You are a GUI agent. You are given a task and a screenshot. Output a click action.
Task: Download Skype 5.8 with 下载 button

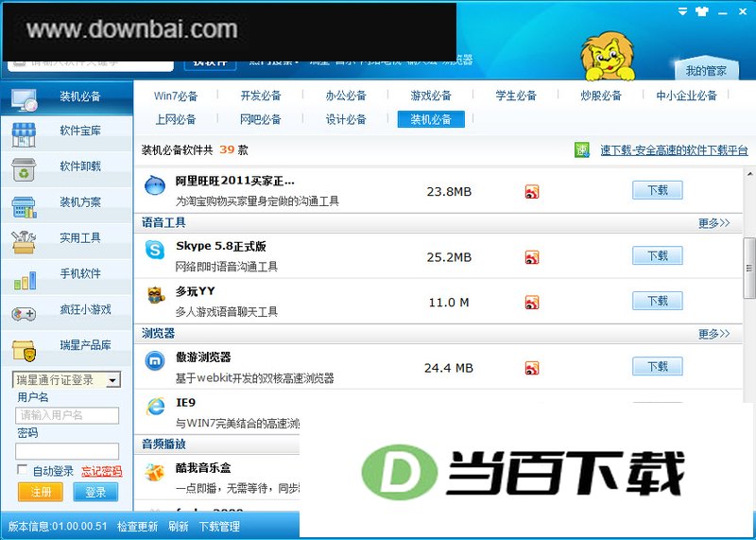pos(658,255)
